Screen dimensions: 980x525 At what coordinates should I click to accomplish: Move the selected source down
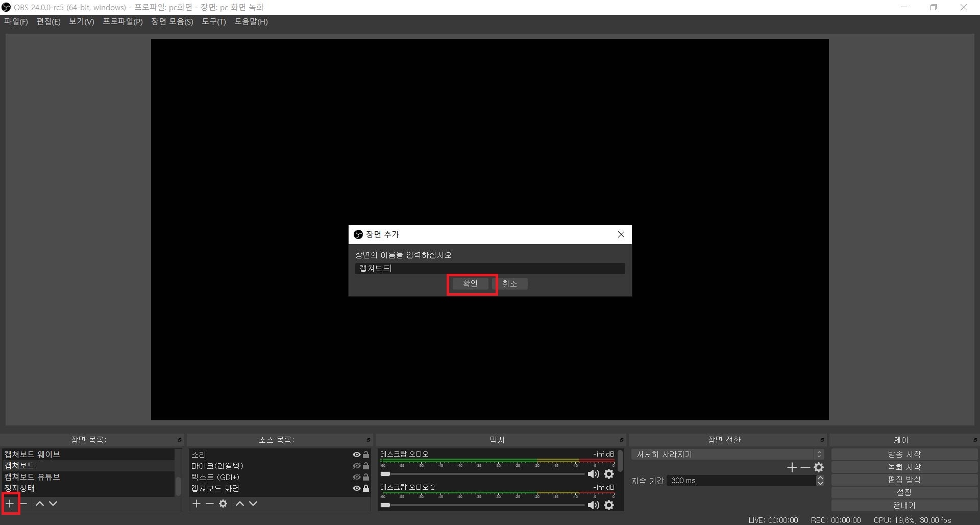click(x=253, y=504)
